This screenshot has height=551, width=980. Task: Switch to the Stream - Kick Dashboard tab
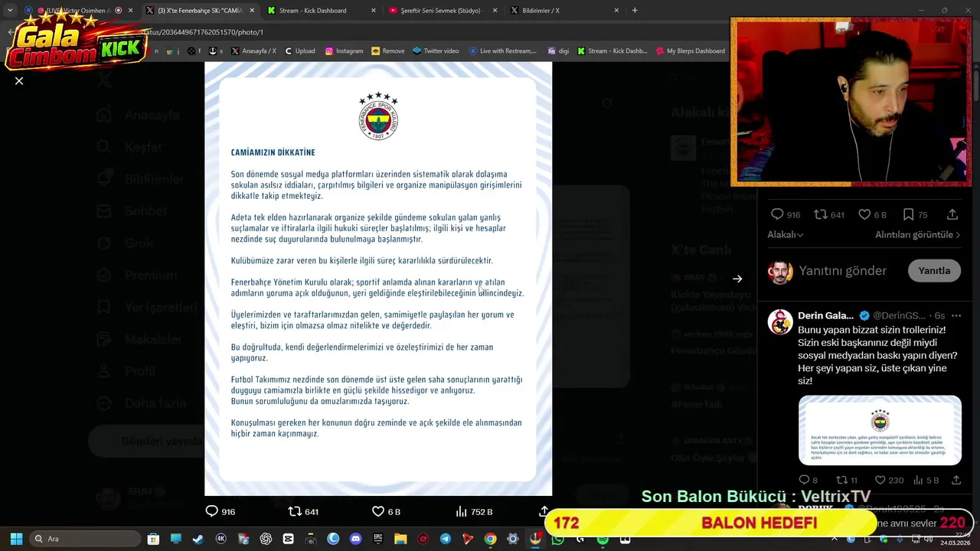click(x=322, y=10)
